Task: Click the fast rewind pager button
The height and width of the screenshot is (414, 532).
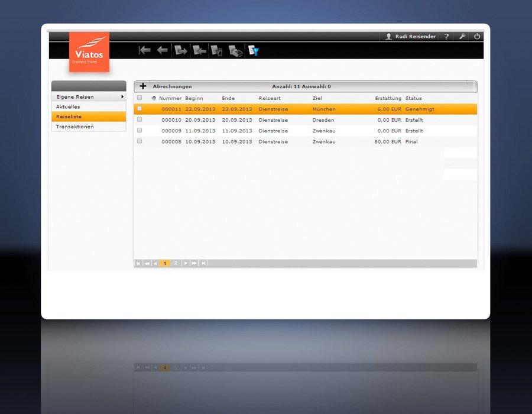Action: 147,263
